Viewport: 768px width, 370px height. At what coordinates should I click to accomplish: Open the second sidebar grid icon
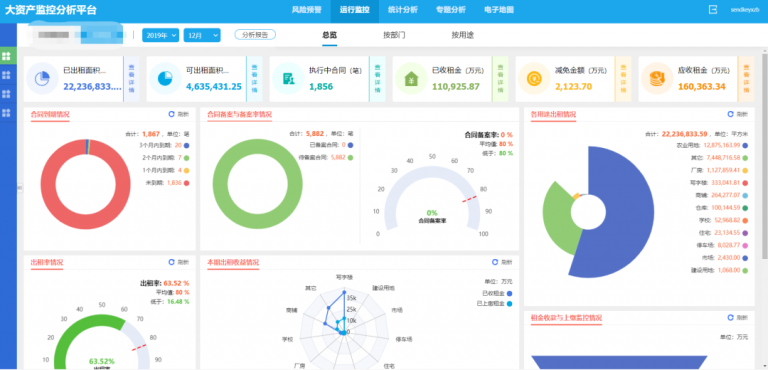(6, 75)
